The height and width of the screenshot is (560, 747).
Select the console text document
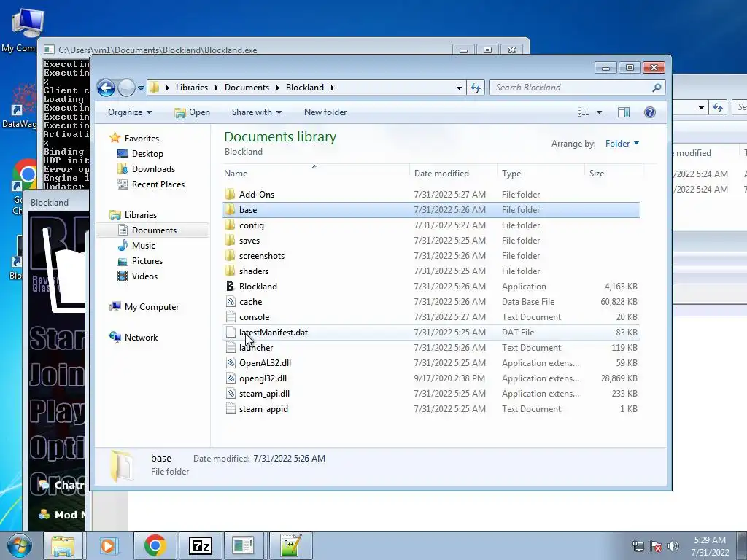[x=430, y=317]
